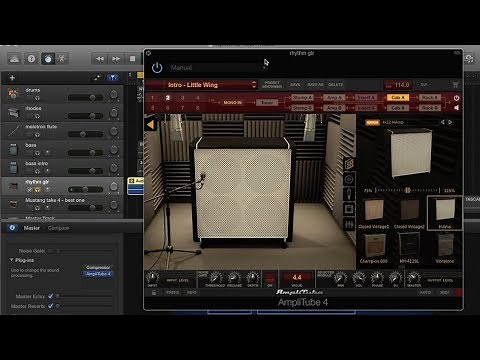Click the fast forward transport button
Image resolution: width=480 pixels, height=360 pixels.
pos(116,59)
